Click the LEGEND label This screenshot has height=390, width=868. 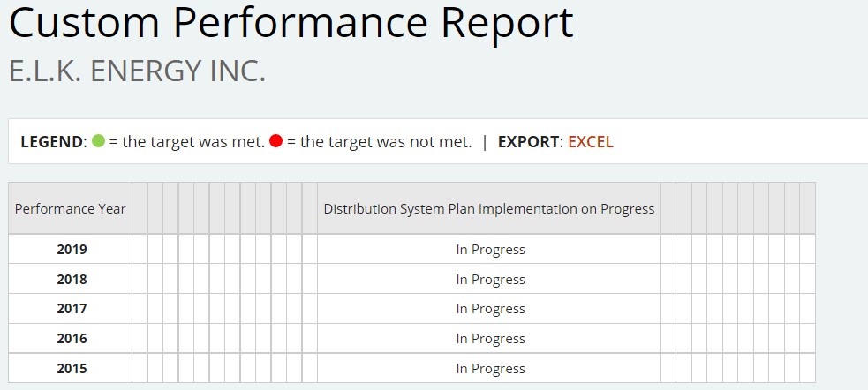pyautogui.click(x=52, y=142)
